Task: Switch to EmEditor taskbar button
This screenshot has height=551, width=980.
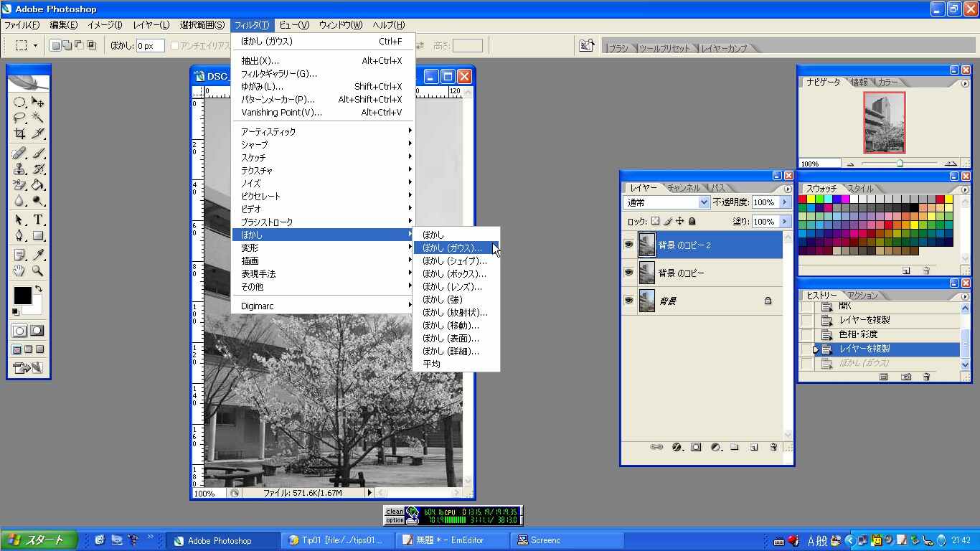Action: tap(451, 540)
